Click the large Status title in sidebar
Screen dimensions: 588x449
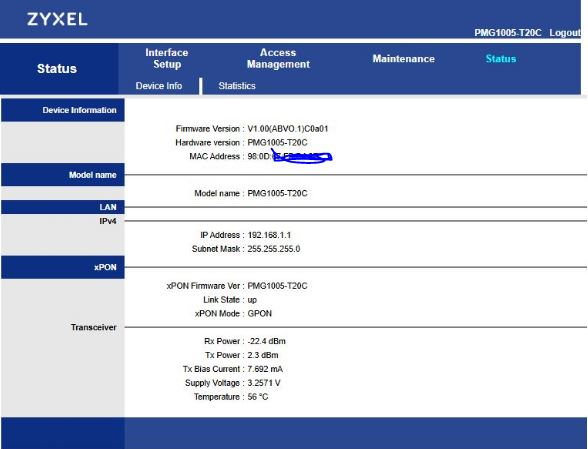coord(57,69)
